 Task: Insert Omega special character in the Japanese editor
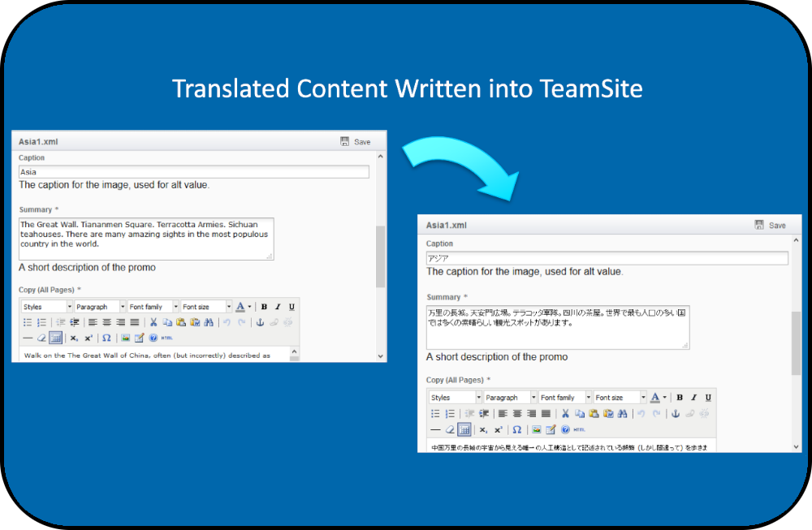coord(516,429)
